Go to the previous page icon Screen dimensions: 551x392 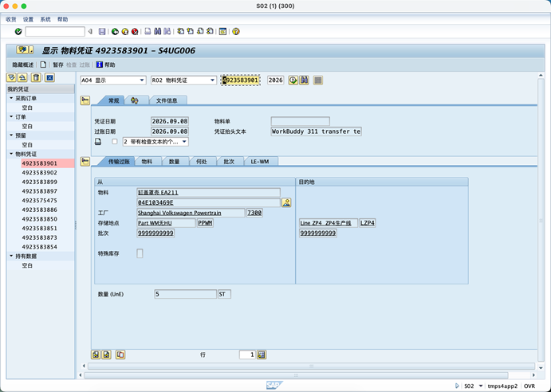(x=191, y=32)
